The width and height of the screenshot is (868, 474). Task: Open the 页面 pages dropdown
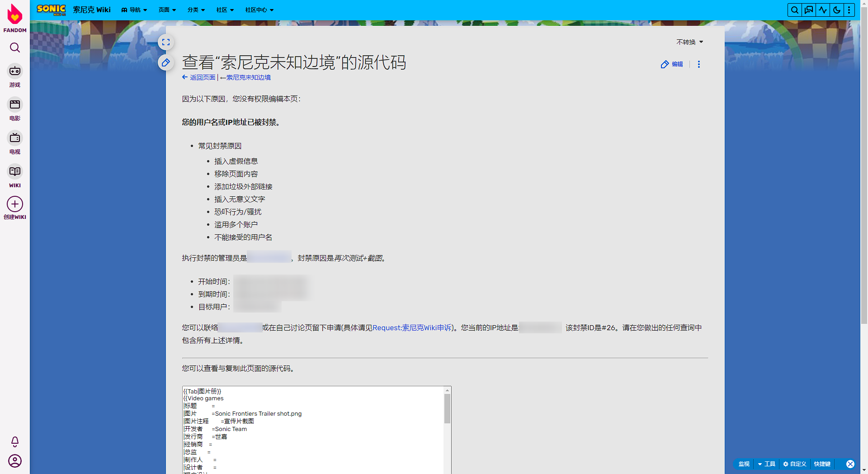167,10
